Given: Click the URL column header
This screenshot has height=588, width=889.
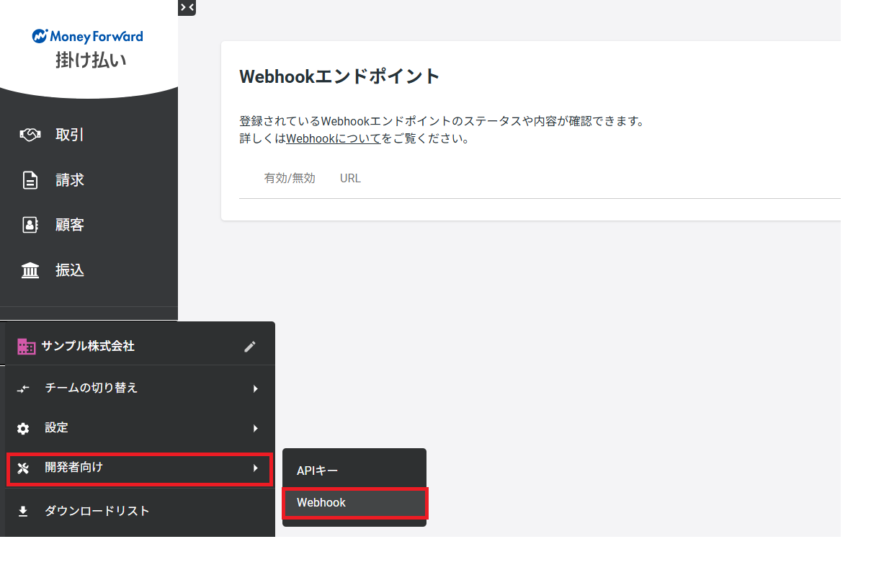Looking at the screenshot, I should pyautogui.click(x=350, y=178).
